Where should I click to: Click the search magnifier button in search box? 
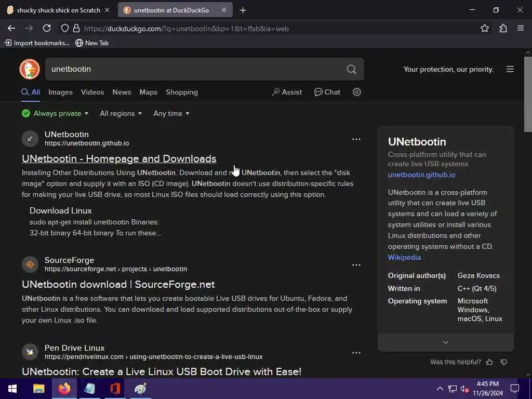[x=352, y=69]
